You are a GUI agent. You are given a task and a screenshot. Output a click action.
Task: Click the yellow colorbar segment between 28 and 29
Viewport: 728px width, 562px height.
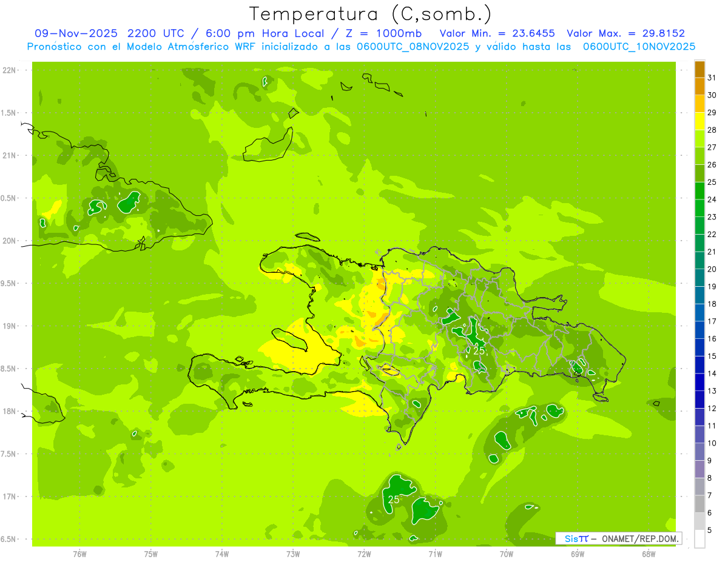point(699,121)
